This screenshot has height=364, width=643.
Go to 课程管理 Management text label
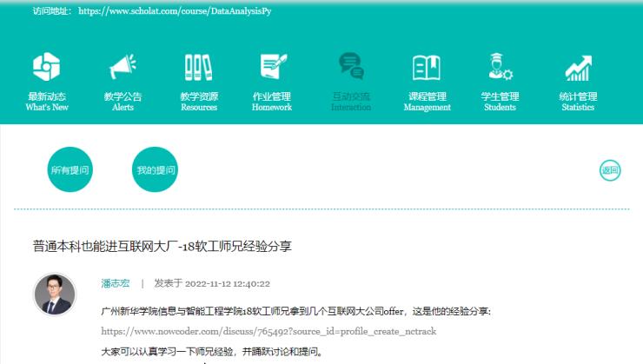click(x=427, y=96)
